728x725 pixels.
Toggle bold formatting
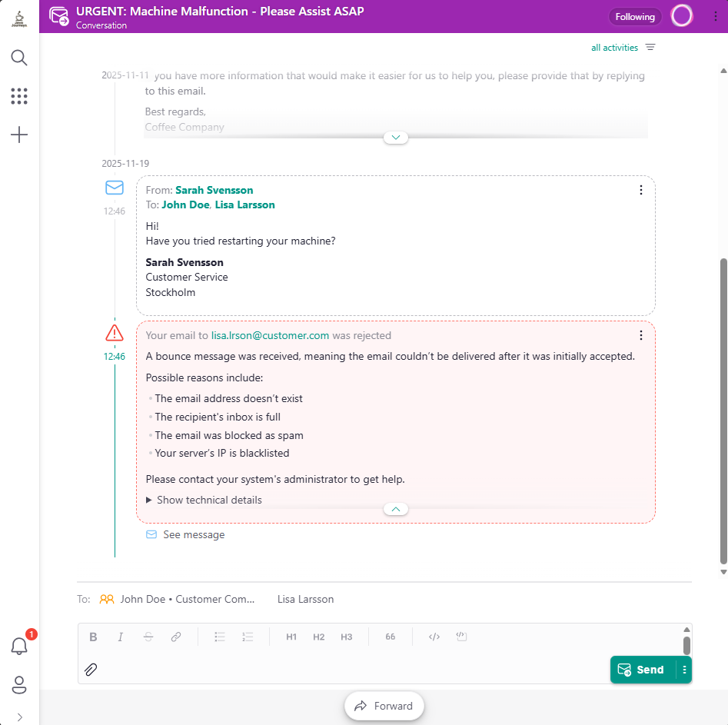click(93, 637)
